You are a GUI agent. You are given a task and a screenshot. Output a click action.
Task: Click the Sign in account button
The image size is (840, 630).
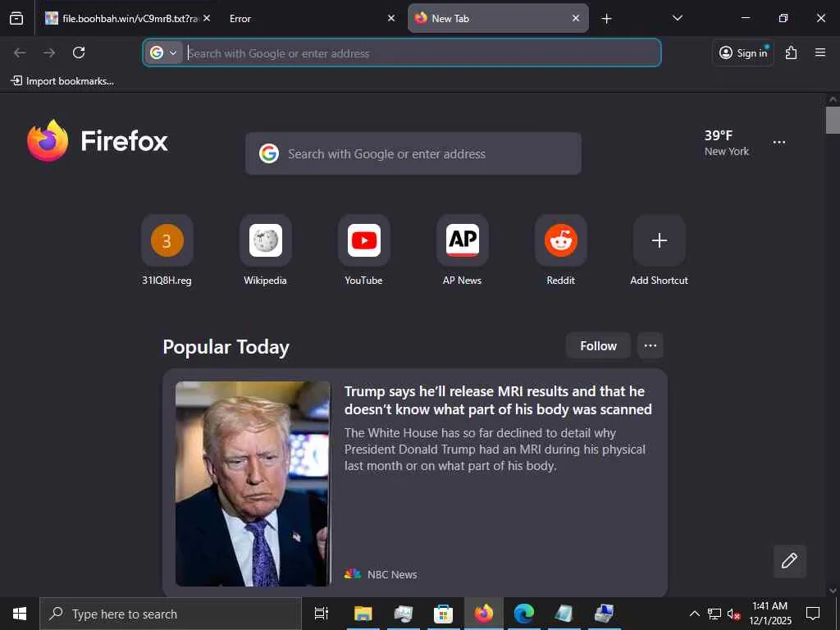pos(743,52)
